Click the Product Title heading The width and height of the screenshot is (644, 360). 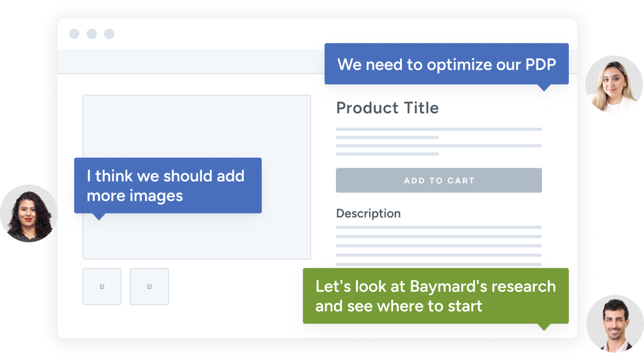(x=387, y=108)
